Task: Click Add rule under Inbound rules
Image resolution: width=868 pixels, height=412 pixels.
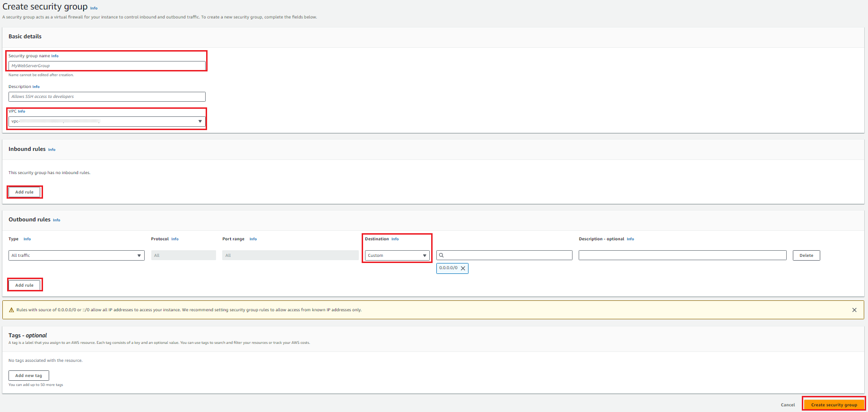Action: click(25, 192)
